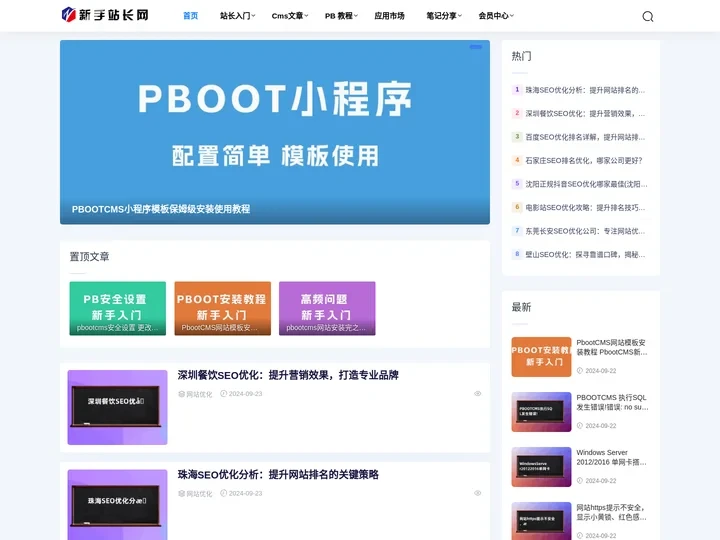The height and width of the screenshot is (540, 720).
Task: Open article title 珠海SEO优化分析：提升网站排名的关键策略
Action: (x=278, y=474)
